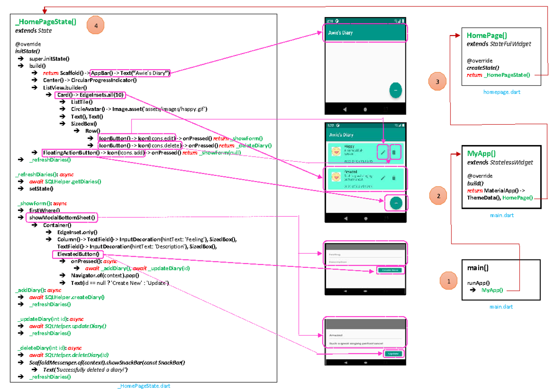Click the field with 'Such a great singing performance!'
Viewport: 554px width, 392px height.
tap(365, 344)
